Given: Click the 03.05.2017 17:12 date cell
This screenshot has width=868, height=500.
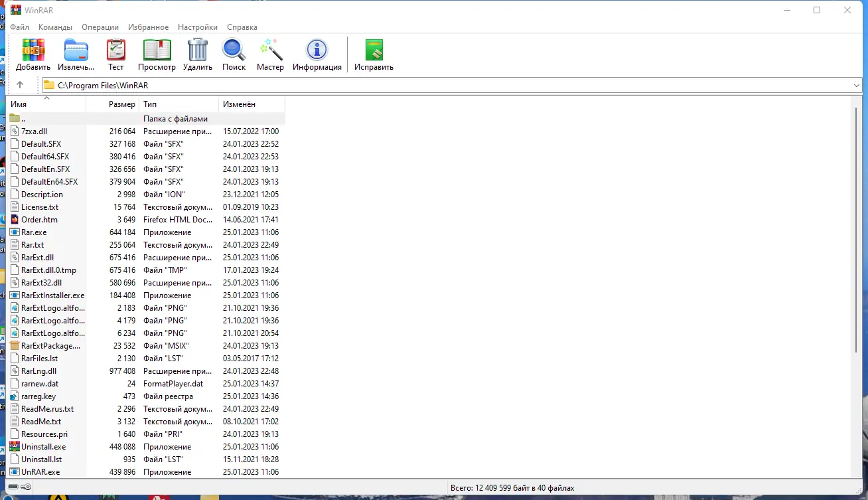Looking at the screenshot, I should click(x=251, y=359).
